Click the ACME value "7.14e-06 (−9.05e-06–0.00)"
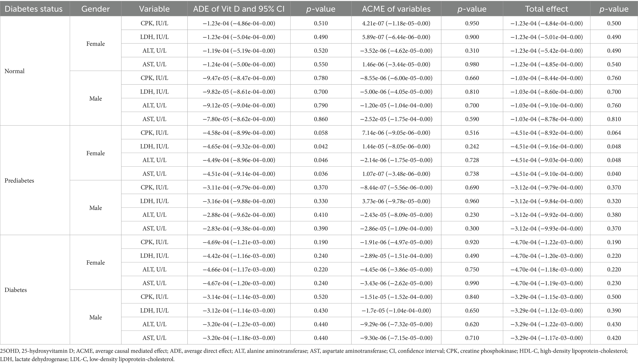The image size is (638, 364). point(396,133)
